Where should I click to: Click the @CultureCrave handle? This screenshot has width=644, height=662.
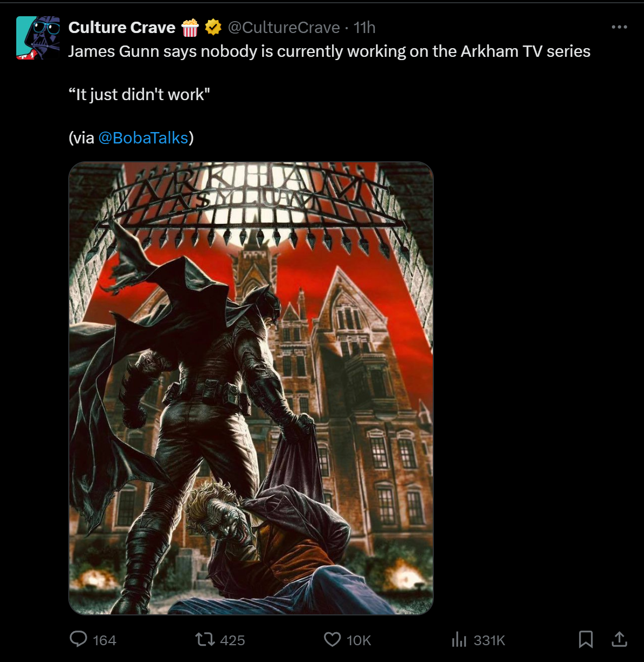coord(284,28)
